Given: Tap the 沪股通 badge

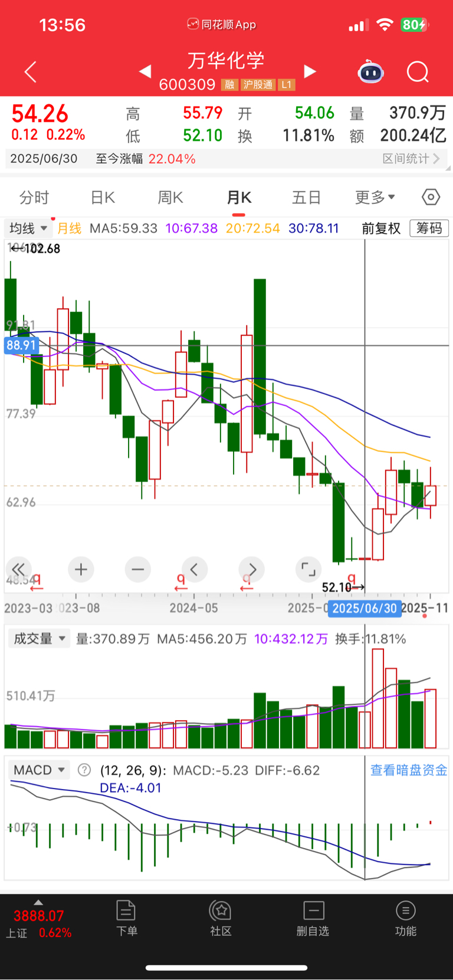Looking at the screenshot, I should click(258, 85).
